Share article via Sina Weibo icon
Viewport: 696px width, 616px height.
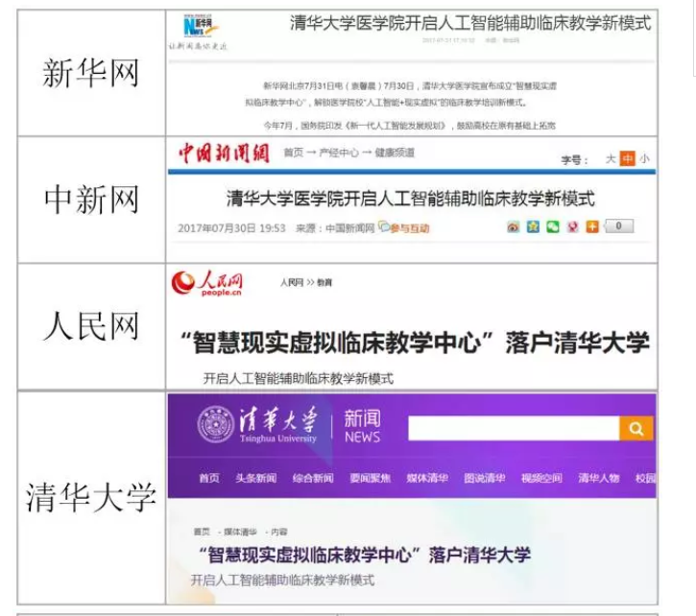[514, 226]
